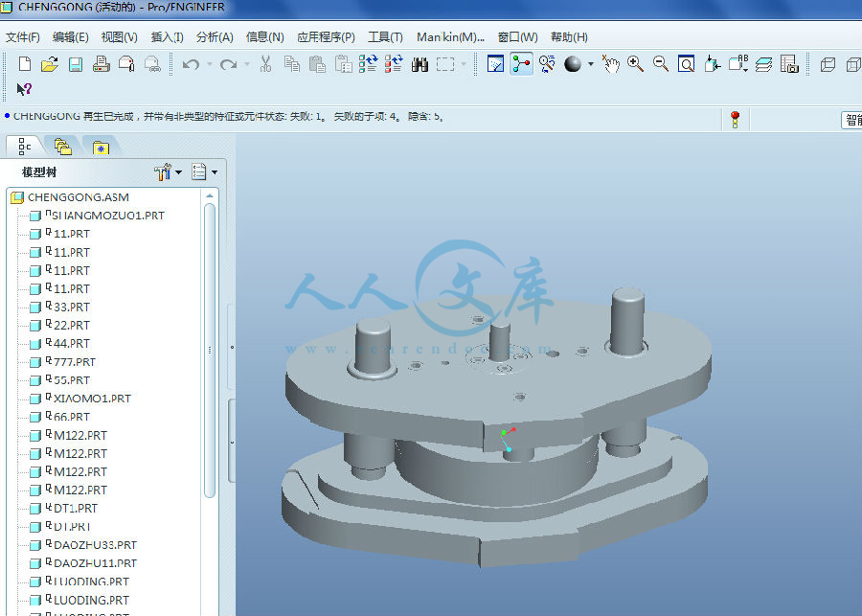Click the regeneration traffic light status icon
Screen dimensions: 862x616
735,120
